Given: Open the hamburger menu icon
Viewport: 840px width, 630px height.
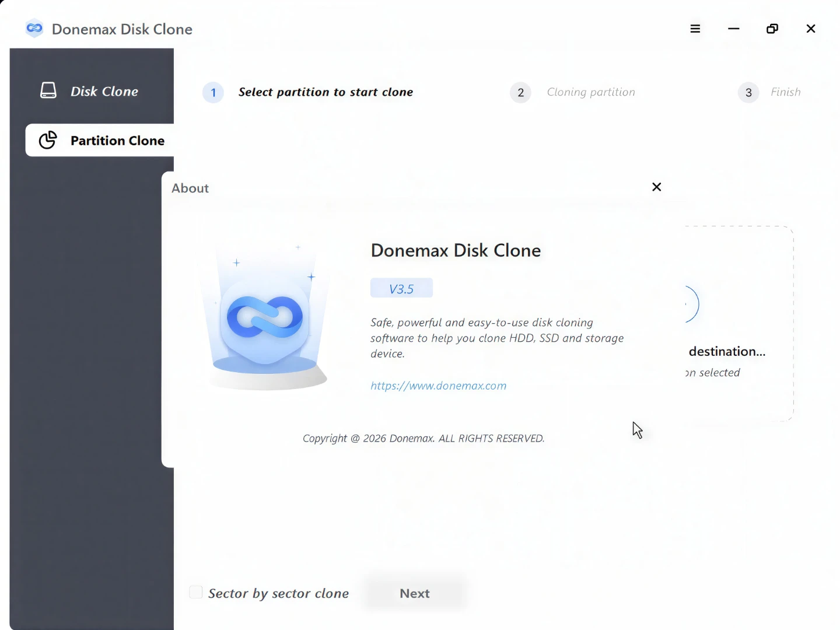Looking at the screenshot, I should pyautogui.click(x=695, y=29).
